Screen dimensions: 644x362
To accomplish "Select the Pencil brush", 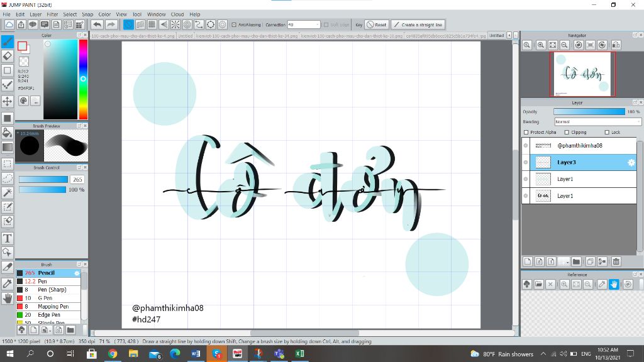I will click(48, 273).
